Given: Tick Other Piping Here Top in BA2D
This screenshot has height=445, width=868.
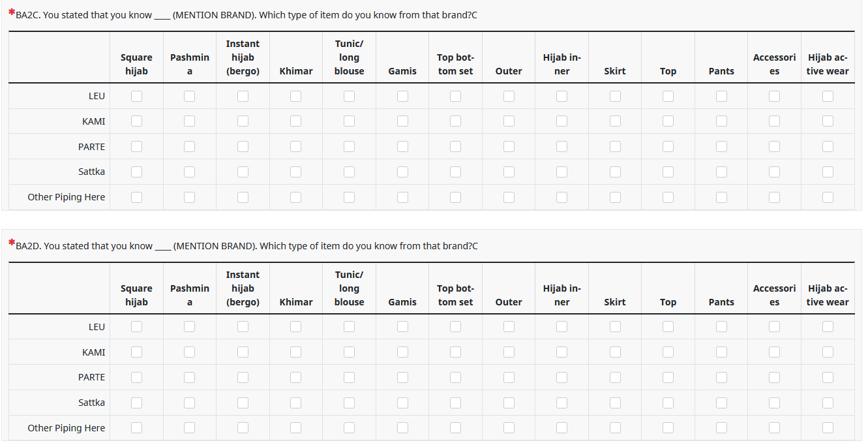Looking at the screenshot, I should 668,427.
